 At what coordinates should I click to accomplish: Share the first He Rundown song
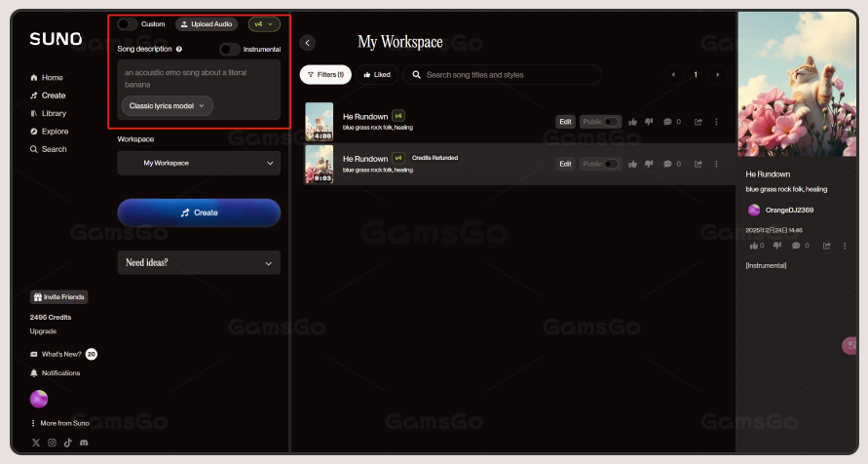click(x=698, y=122)
